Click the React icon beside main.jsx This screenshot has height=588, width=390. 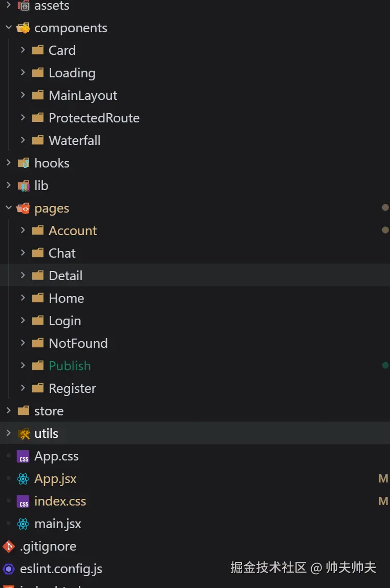(x=23, y=524)
